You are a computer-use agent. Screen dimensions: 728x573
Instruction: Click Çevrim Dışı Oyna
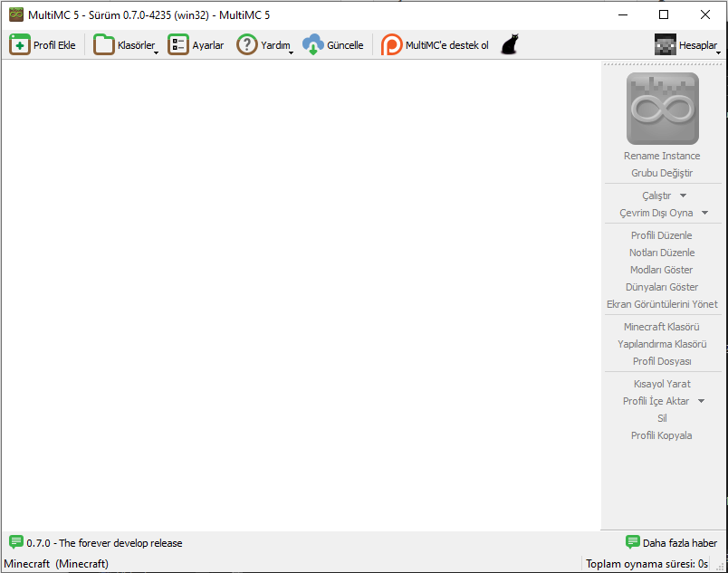(656, 213)
